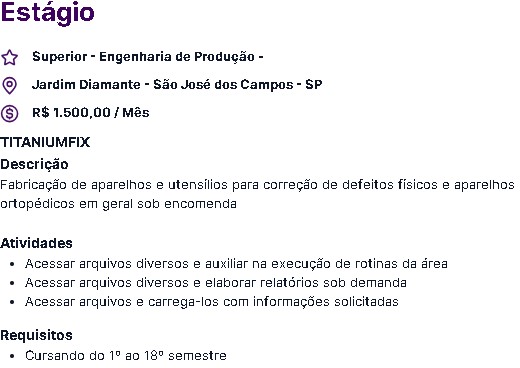The width and height of the screenshot is (520, 368).
Task: Click the location pin icon
Action: point(9,86)
